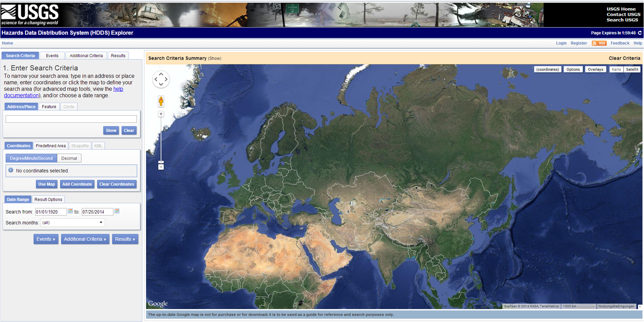Open the end date calendar picker

[x=117, y=211]
